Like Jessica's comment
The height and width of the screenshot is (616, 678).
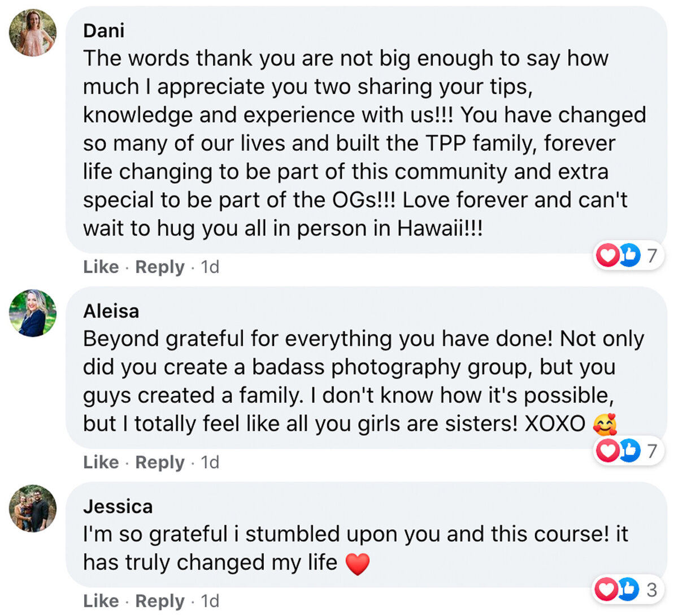101,601
